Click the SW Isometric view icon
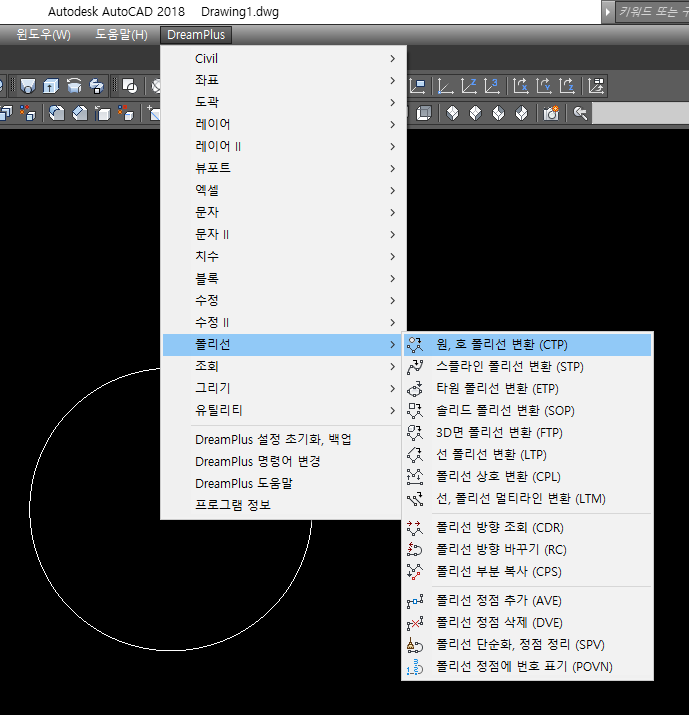 [452, 113]
